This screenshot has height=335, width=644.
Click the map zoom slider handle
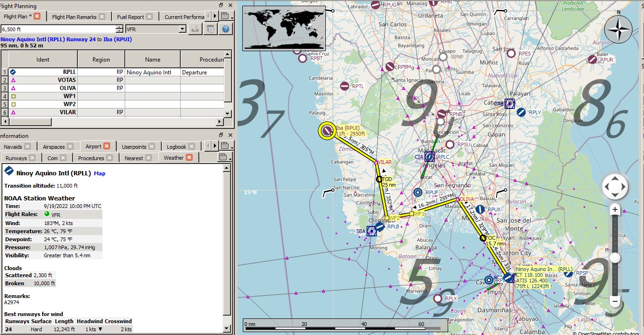(615, 258)
